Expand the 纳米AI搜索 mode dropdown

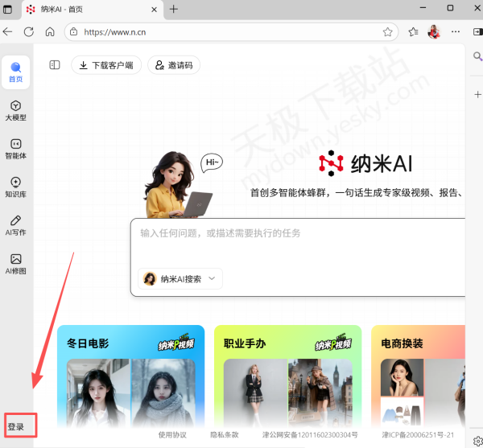coord(180,278)
